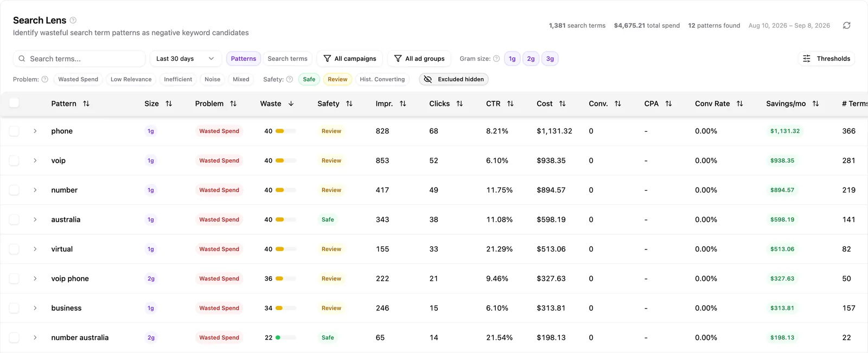Filter by Noise problem

[213, 79]
